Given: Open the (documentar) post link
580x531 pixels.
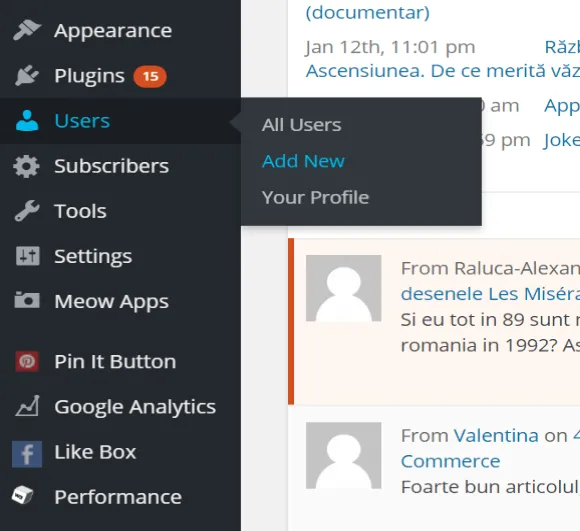Looking at the screenshot, I should [368, 13].
